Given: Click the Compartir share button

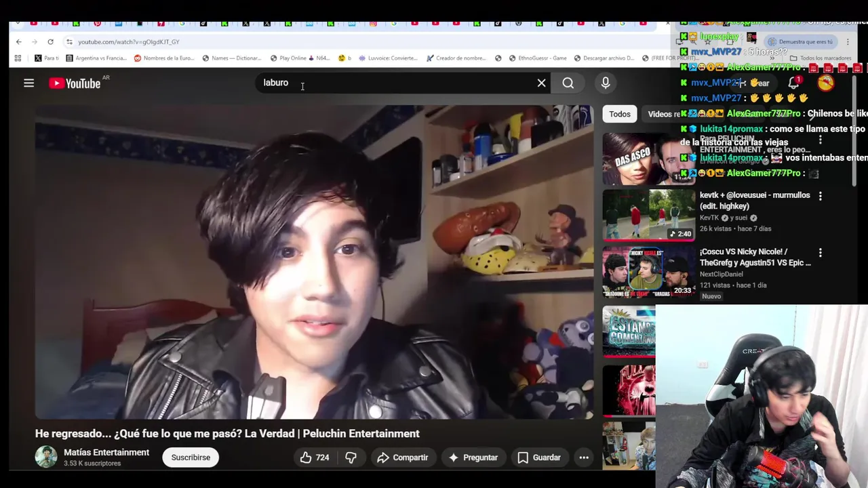Looking at the screenshot, I should coord(403,457).
